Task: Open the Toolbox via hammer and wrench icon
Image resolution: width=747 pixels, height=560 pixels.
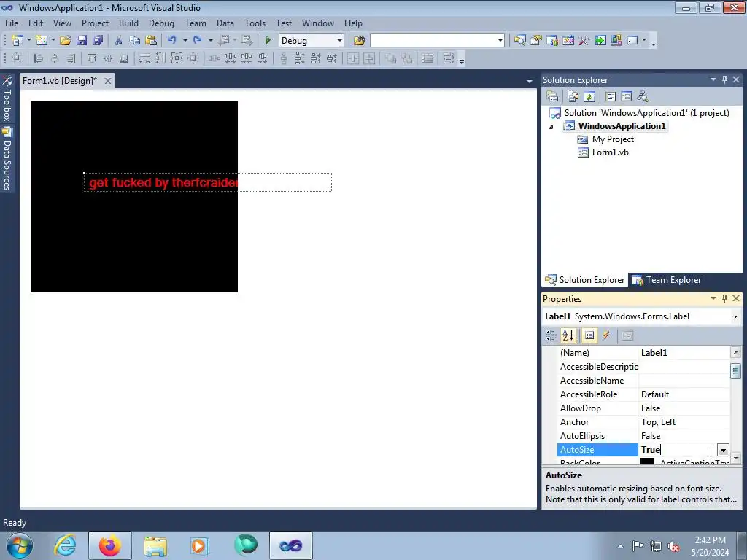Action: click(584, 41)
